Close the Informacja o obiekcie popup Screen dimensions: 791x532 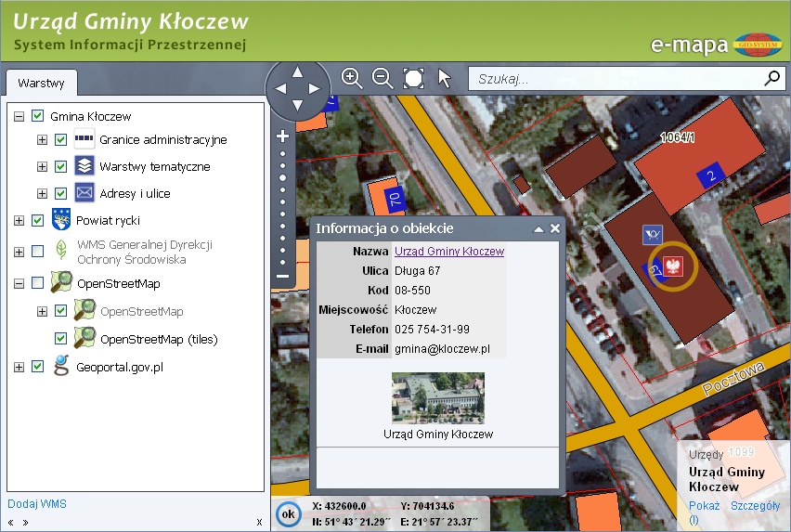(x=555, y=228)
